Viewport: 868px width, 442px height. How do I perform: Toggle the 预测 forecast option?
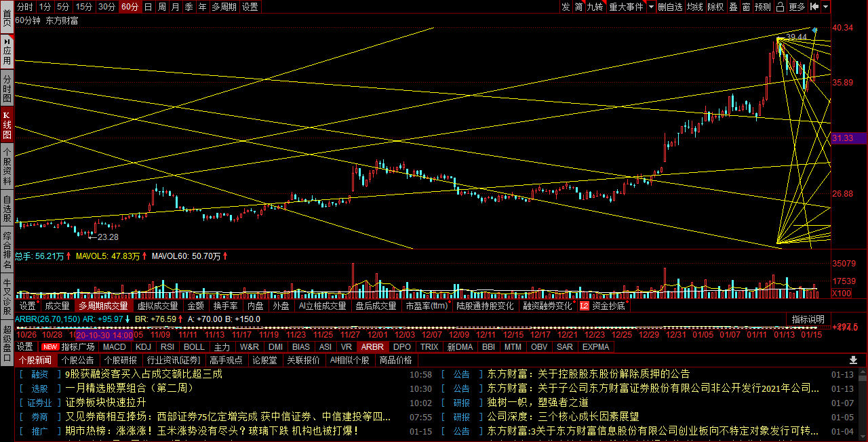coord(763,7)
